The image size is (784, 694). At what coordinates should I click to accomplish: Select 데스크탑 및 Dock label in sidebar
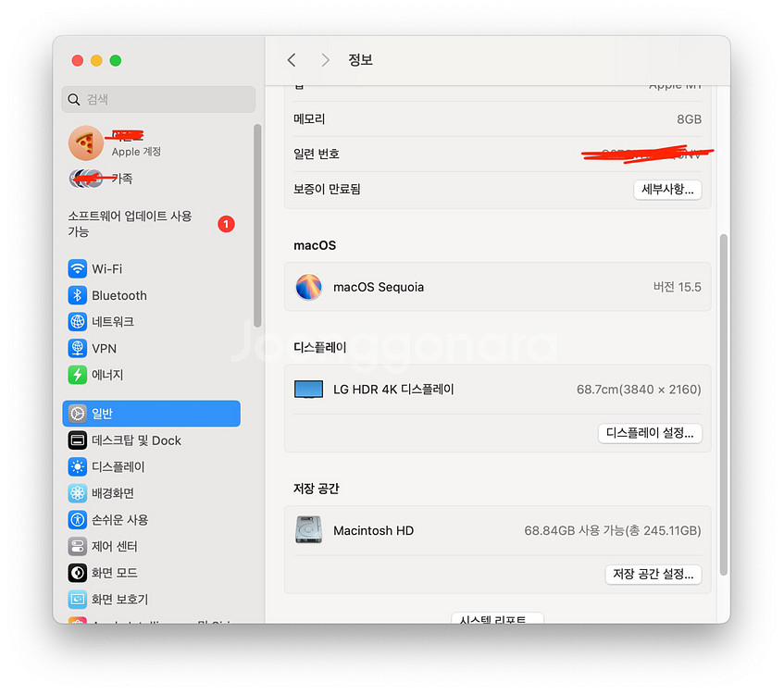[136, 440]
